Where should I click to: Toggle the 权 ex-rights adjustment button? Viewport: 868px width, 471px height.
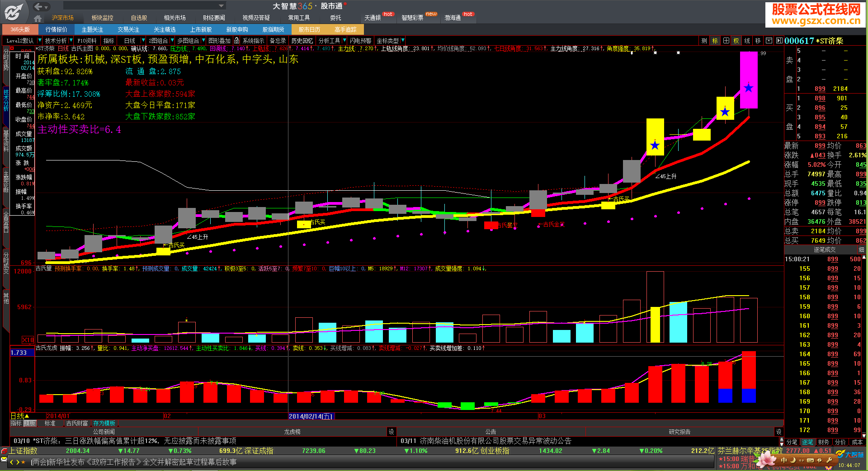[736, 41]
